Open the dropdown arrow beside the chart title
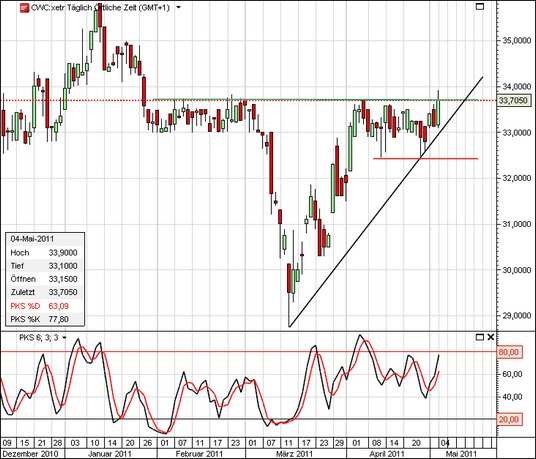 point(178,8)
